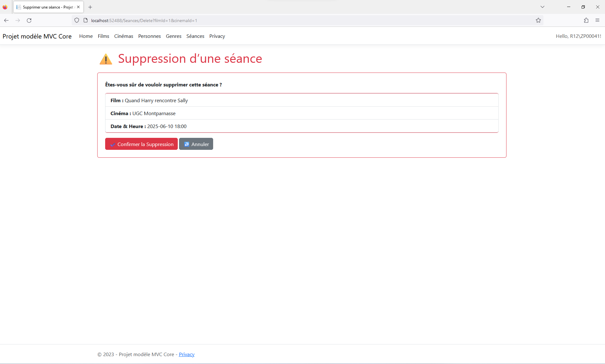Confirm deletion with Confirmer la Suppression

pyautogui.click(x=141, y=144)
